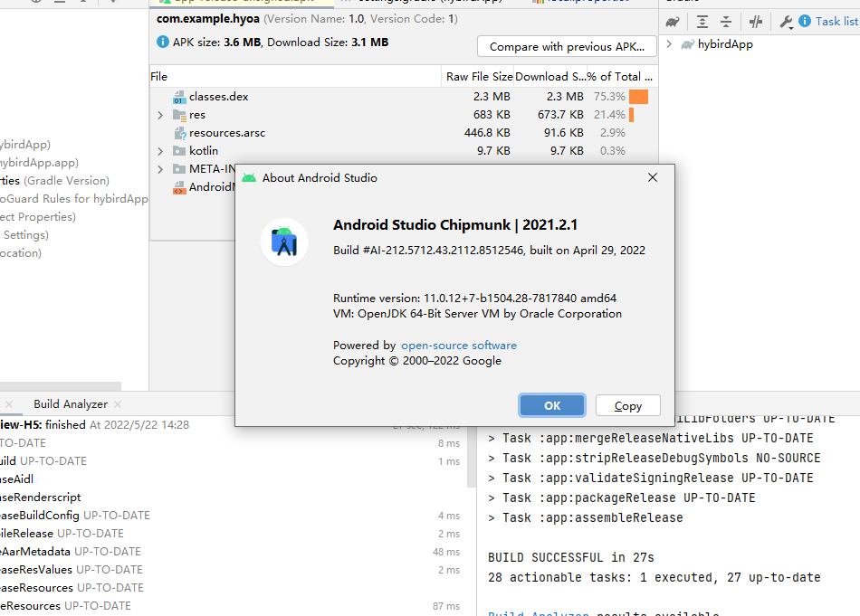Expand the kotlin folder

[160, 151]
